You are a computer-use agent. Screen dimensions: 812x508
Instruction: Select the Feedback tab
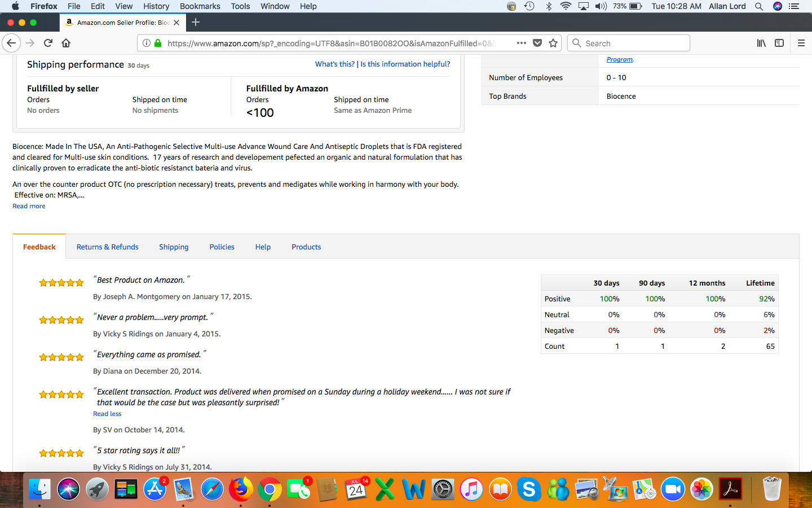[39, 247]
